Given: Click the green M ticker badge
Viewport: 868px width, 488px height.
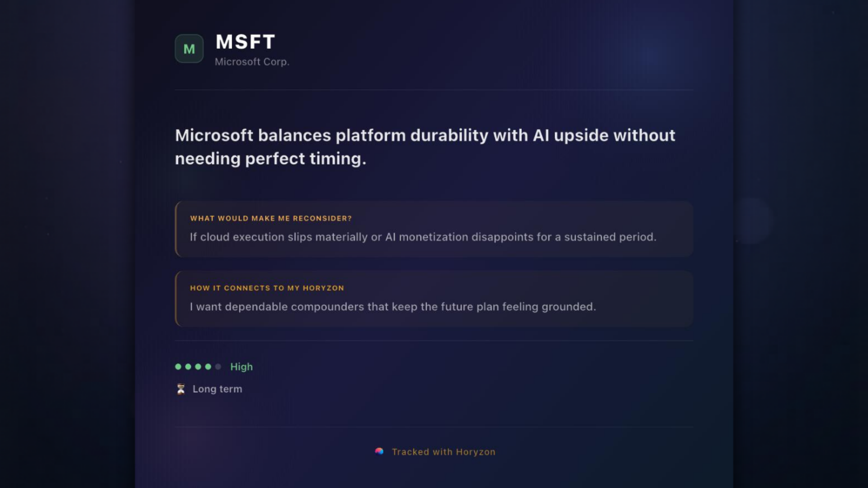Looking at the screenshot, I should [x=189, y=49].
